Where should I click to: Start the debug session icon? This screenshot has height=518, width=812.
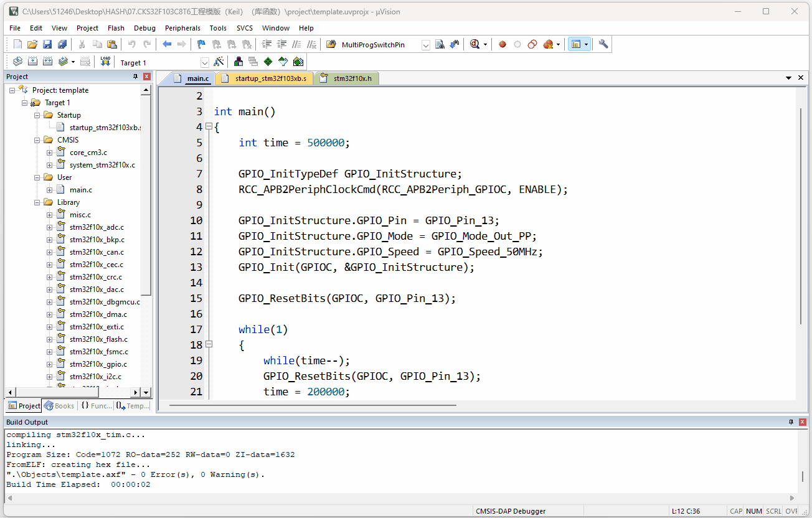click(x=476, y=44)
